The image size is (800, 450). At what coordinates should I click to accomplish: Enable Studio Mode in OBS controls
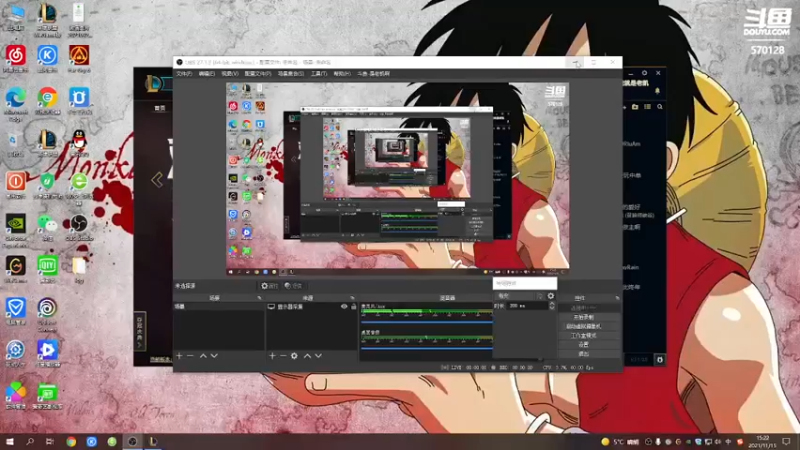click(583, 335)
